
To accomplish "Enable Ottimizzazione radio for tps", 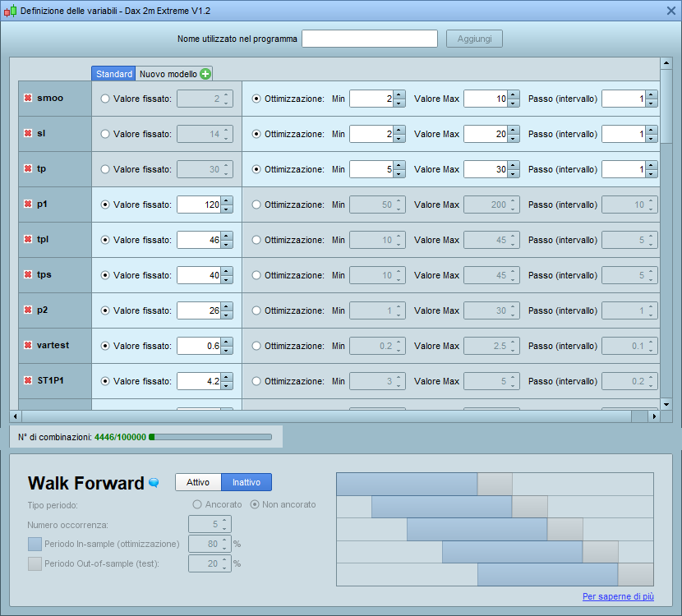I will pos(256,275).
